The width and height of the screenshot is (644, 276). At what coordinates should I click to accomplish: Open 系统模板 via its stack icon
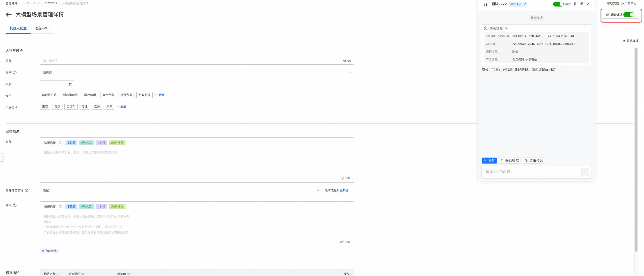coord(624,41)
